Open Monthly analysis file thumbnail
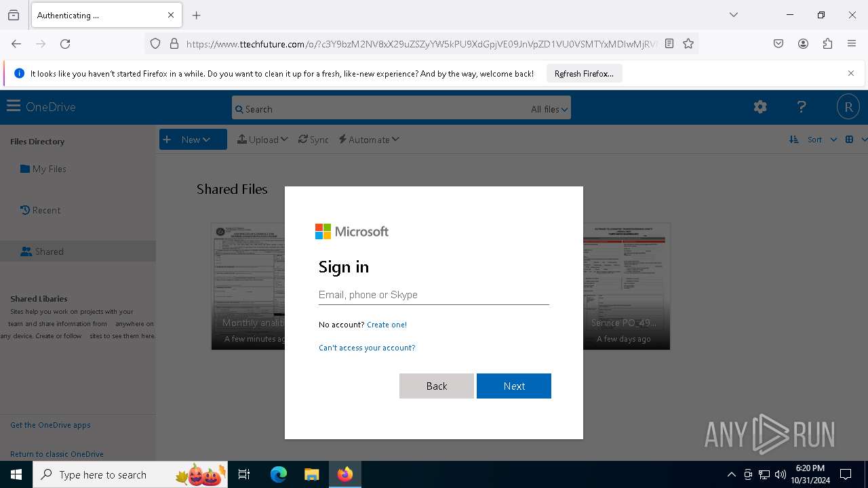This screenshot has height=488, width=868. [x=248, y=286]
